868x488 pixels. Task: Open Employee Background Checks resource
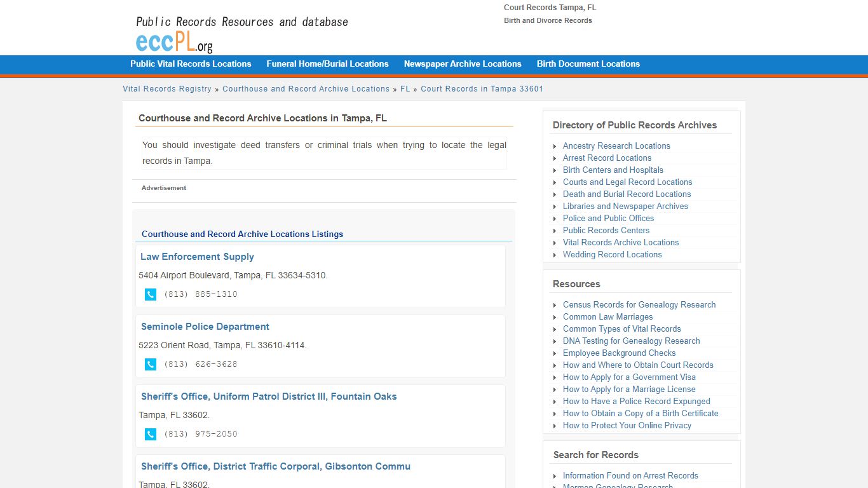619,353
